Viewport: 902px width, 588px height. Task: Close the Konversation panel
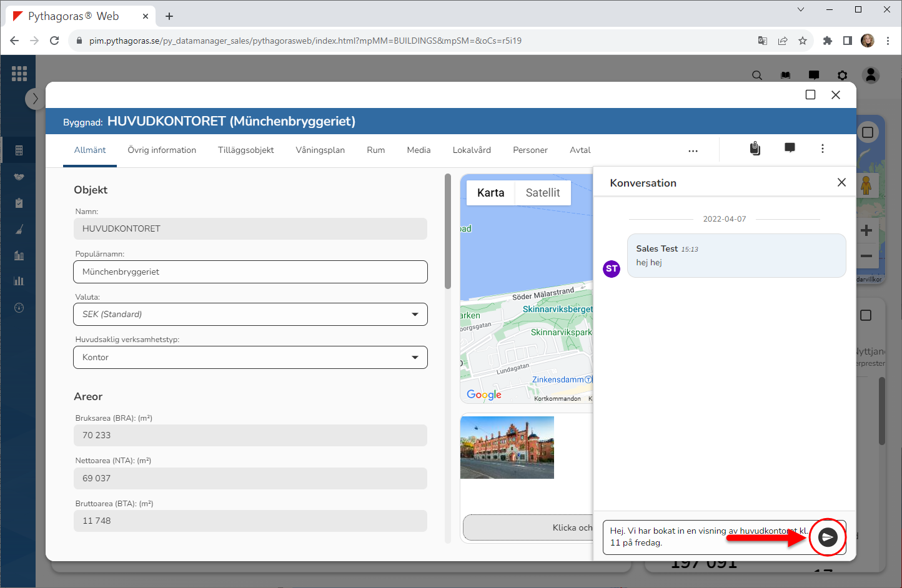841,182
